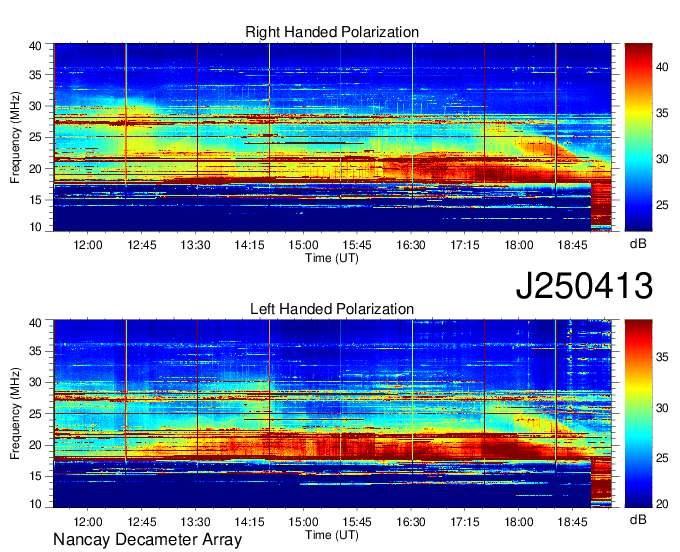
Task: Click the 13:30 time tick of right-handed plot
Action: pos(196,245)
